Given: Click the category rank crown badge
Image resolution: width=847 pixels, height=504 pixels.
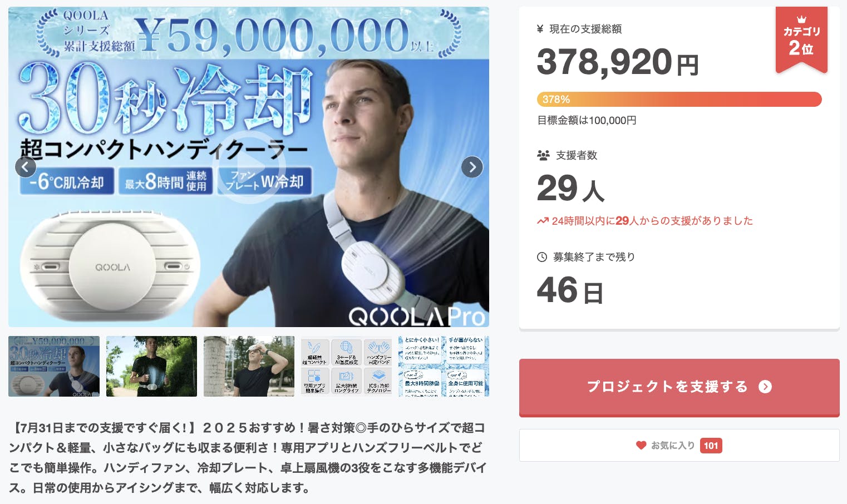Looking at the screenshot, I should click(x=801, y=40).
